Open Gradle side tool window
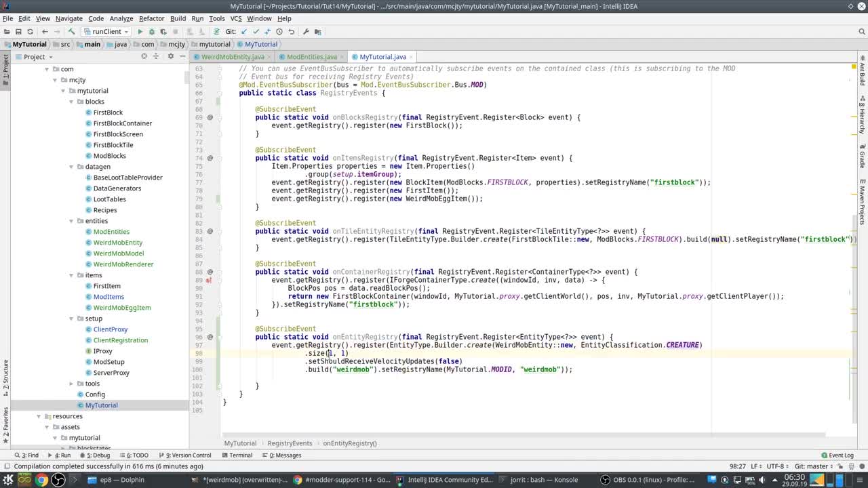This screenshot has height=488, width=868. pyautogui.click(x=862, y=156)
